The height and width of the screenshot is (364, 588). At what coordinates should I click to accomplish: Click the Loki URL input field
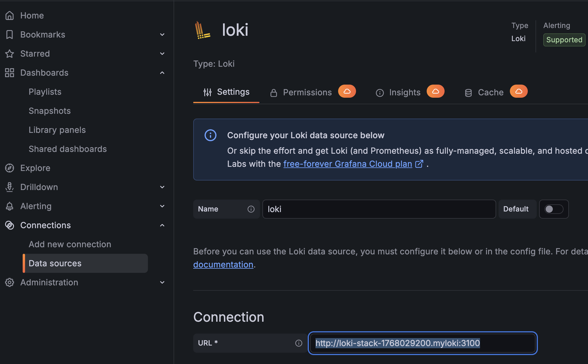(x=423, y=343)
